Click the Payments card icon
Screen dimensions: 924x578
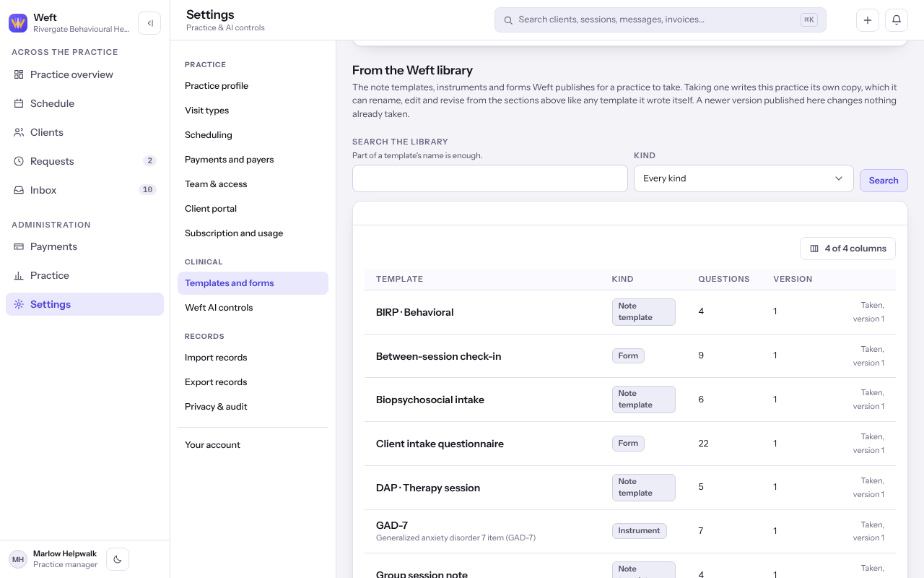[19, 246]
